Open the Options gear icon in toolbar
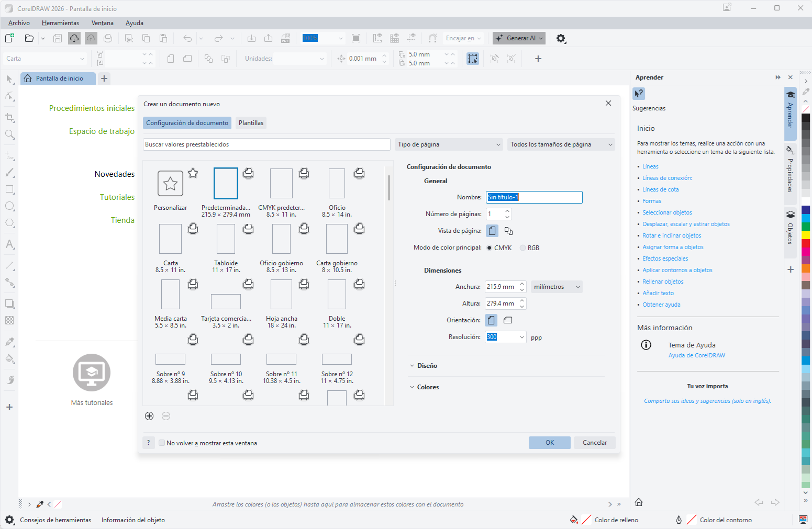812x529 pixels. point(561,38)
